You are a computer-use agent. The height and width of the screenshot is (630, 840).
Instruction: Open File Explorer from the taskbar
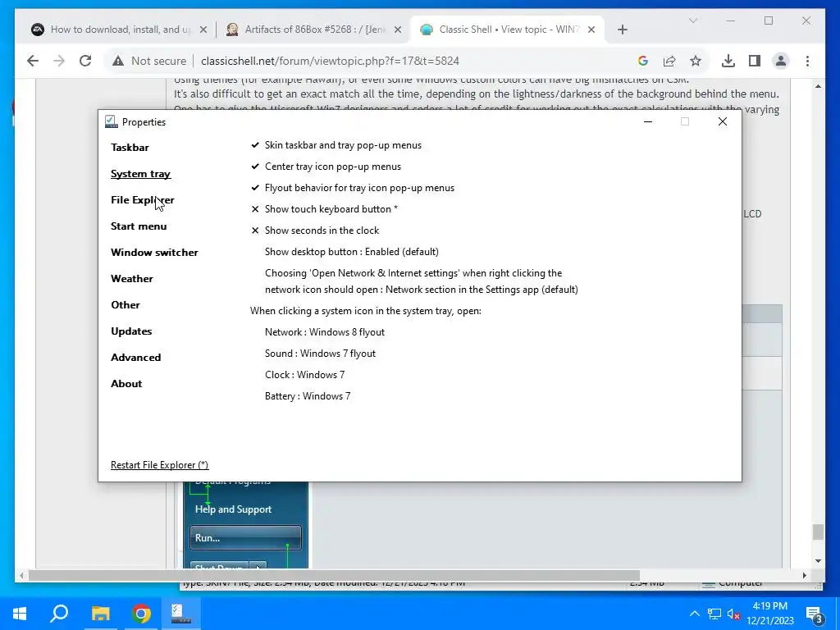click(100, 614)
